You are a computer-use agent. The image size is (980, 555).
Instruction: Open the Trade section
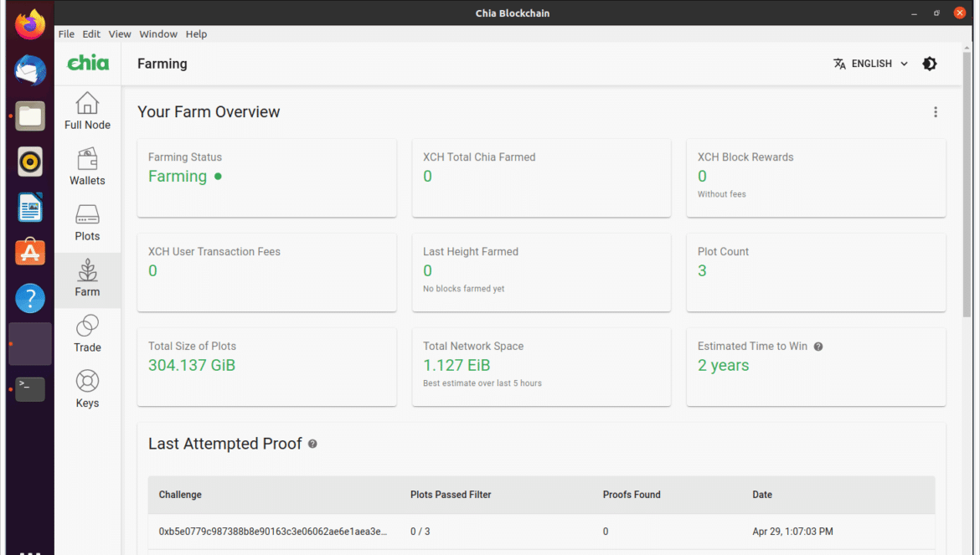(87, 335)
